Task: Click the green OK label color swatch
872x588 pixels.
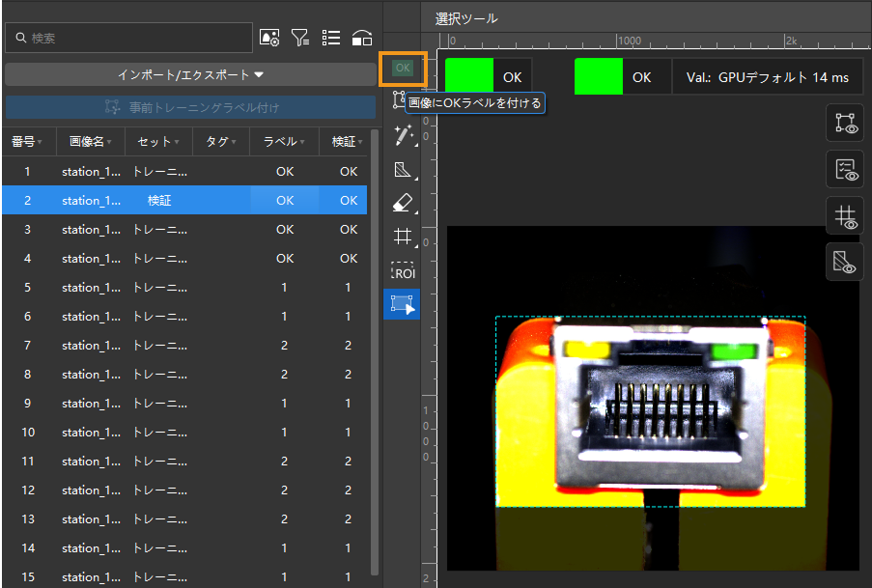Action: pos(468,76)
